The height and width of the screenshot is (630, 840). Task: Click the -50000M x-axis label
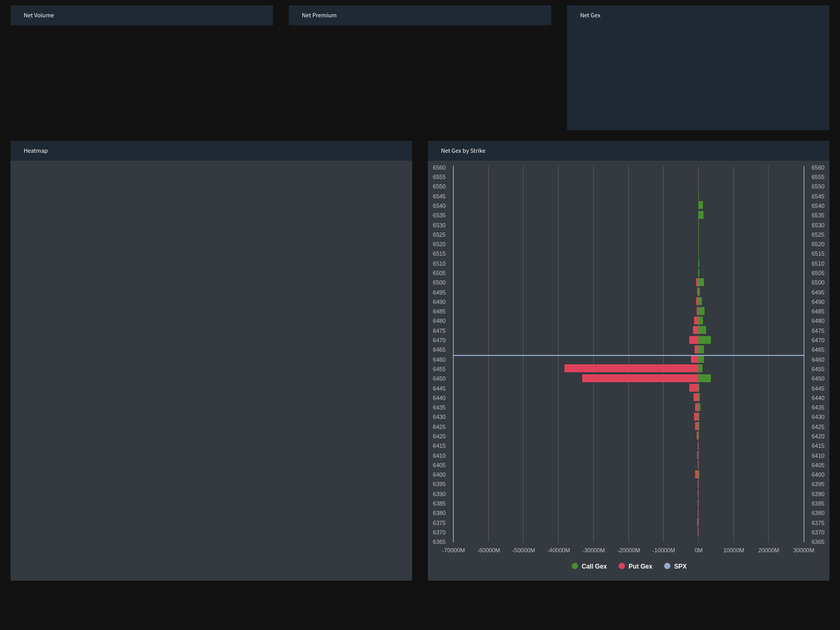(524, 550)
